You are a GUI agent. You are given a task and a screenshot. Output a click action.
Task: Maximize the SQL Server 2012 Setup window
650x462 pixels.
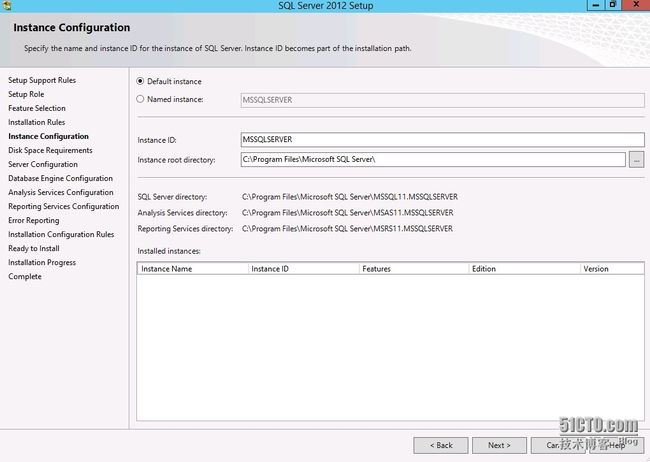click(612, 5)
